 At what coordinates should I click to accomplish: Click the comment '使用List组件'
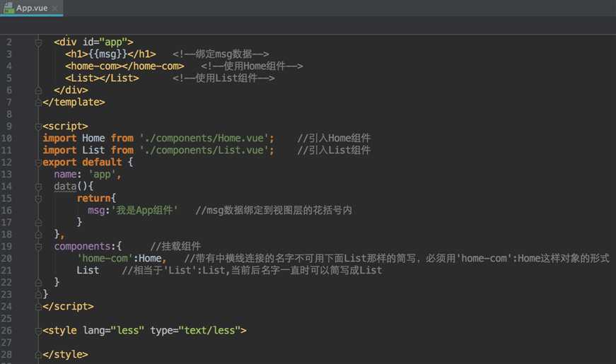[x=226, y=78]
